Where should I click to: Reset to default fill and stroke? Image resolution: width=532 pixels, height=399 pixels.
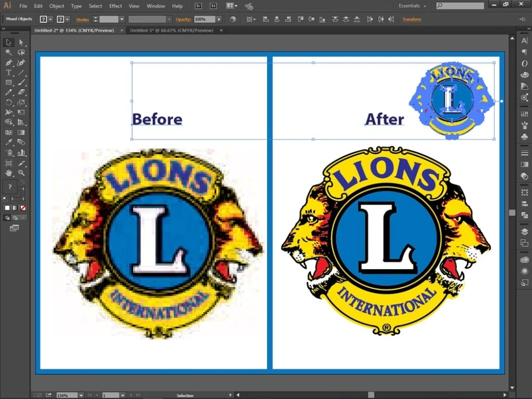pos(5,199)
